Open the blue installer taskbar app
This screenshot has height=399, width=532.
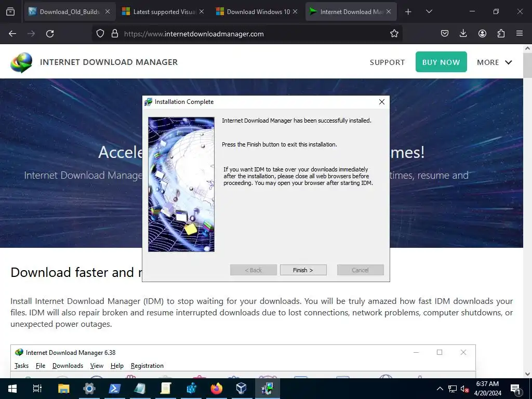pyautogui.click(x=191, y=389)
